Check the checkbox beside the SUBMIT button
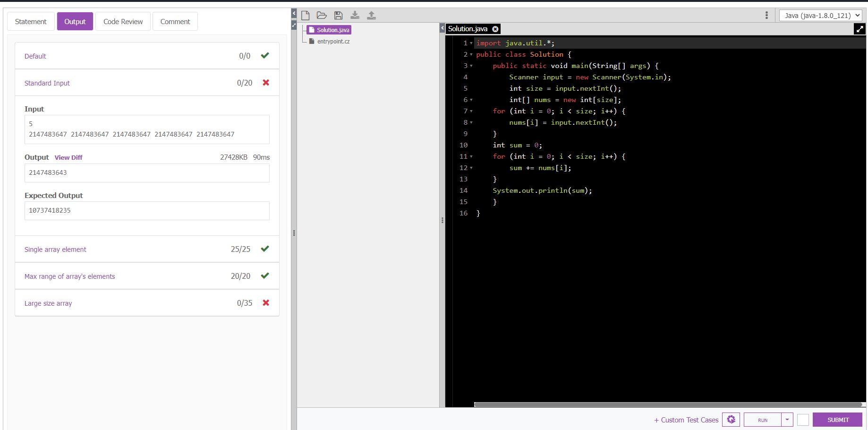 point(803,420)
